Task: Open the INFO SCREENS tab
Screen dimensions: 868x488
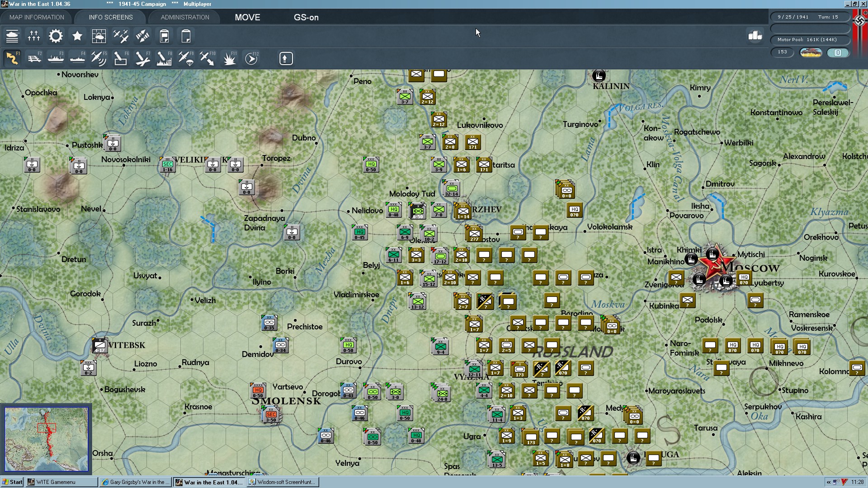Action: (111, 17)
